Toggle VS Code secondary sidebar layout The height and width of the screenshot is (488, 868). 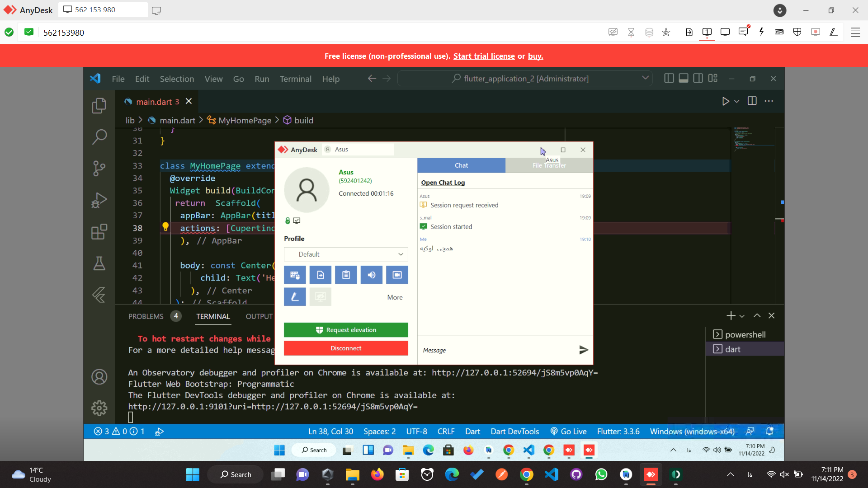(698, 78)
